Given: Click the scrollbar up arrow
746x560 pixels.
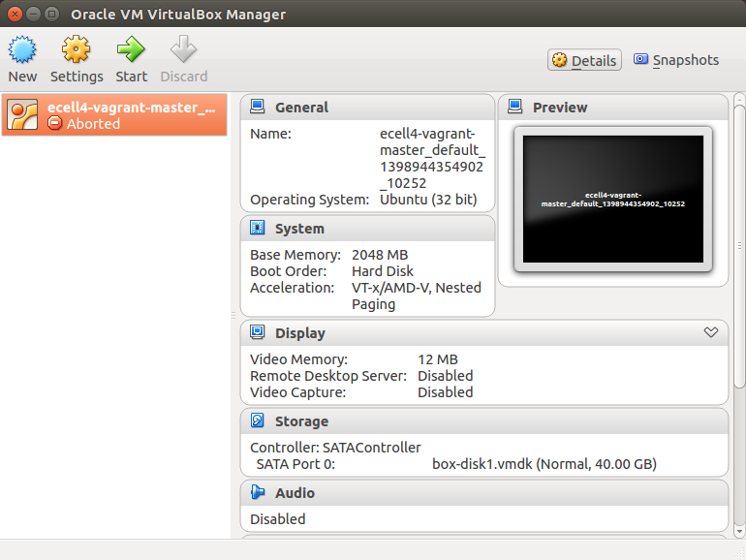Looking at the screenshot, I should tap(739, 99).
